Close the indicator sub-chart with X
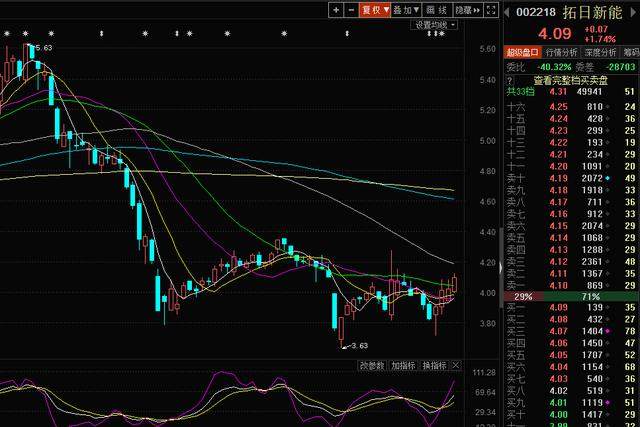The height and width of the screenshot is (427, 640). (456, 365)
